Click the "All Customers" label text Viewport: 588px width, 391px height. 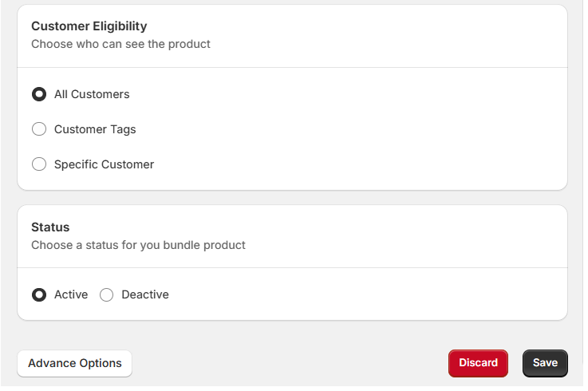pos(92,94)
